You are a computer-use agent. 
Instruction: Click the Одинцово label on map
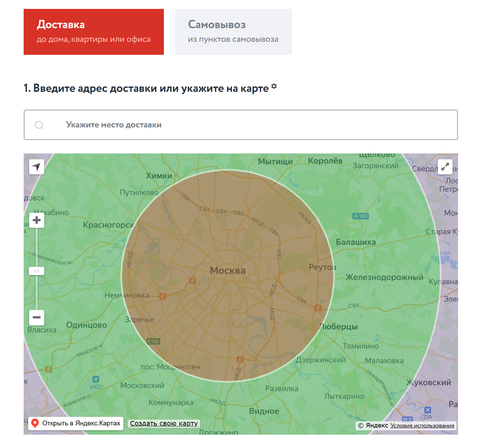(x=86, y=325)
